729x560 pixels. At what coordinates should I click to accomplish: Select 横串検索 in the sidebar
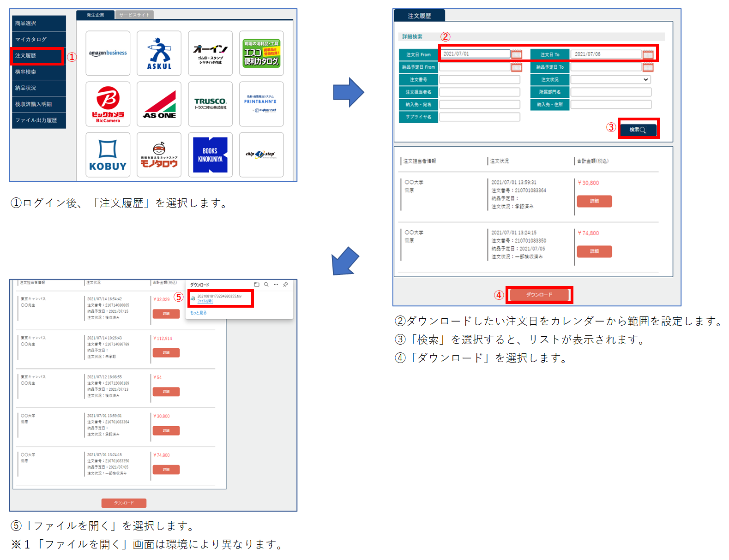(x=39, y=71)
